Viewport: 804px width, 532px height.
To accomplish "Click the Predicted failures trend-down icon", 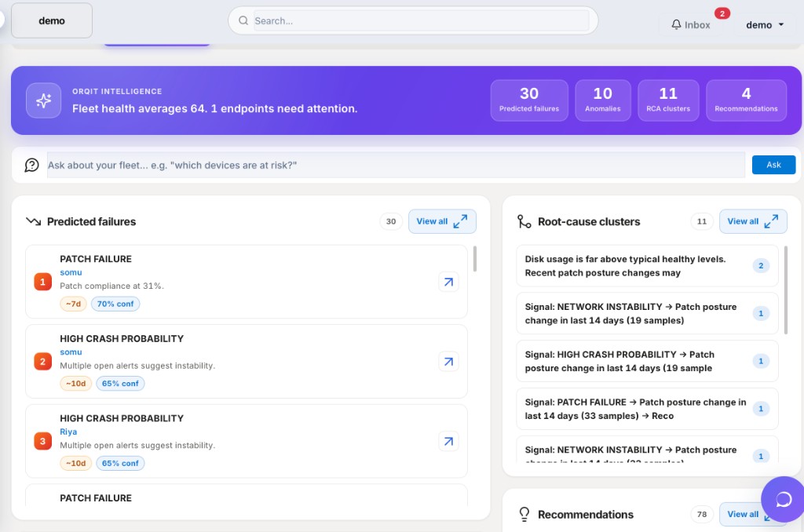I will (33, 221).
